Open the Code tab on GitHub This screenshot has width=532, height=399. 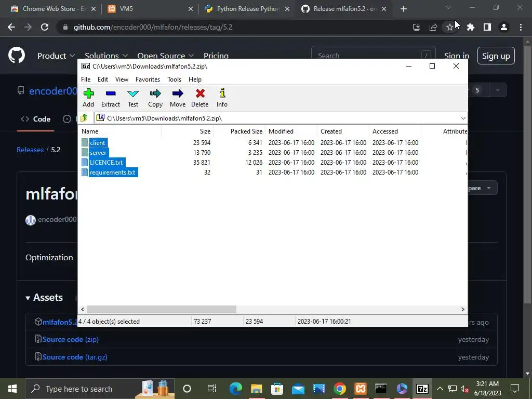pos(36,119)
